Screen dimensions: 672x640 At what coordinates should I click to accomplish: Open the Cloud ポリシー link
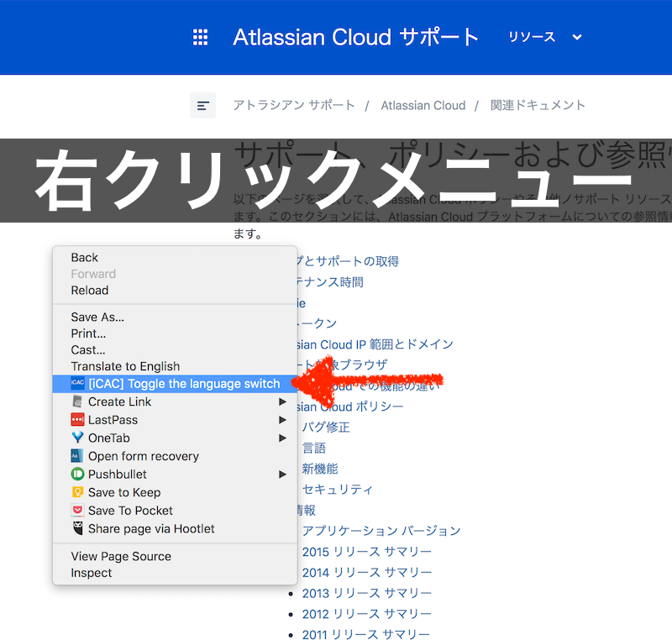coord(350,407)
